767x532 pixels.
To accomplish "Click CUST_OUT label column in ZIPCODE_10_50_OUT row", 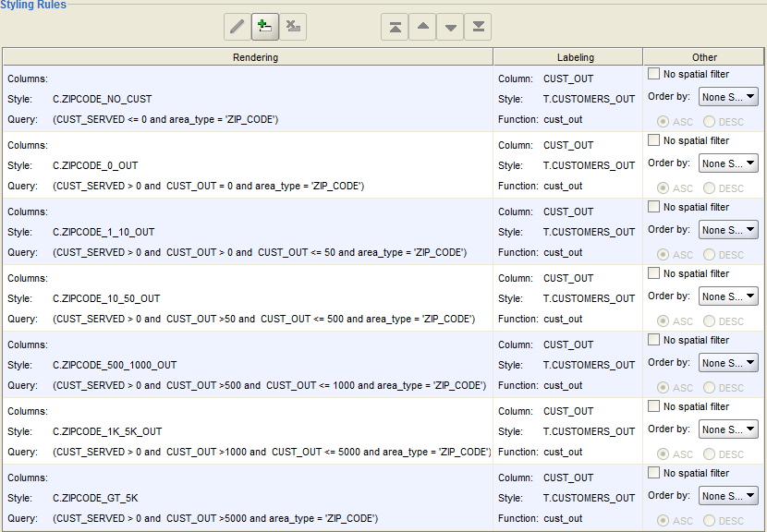I will point(568,278).
